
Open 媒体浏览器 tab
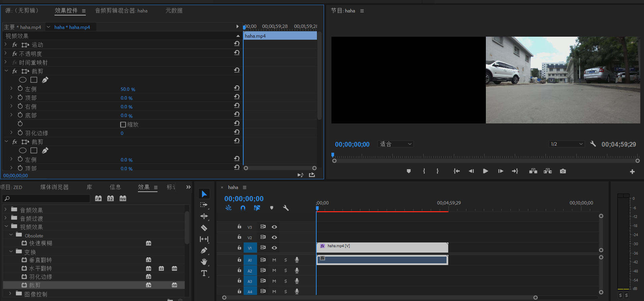click(54, 187)
